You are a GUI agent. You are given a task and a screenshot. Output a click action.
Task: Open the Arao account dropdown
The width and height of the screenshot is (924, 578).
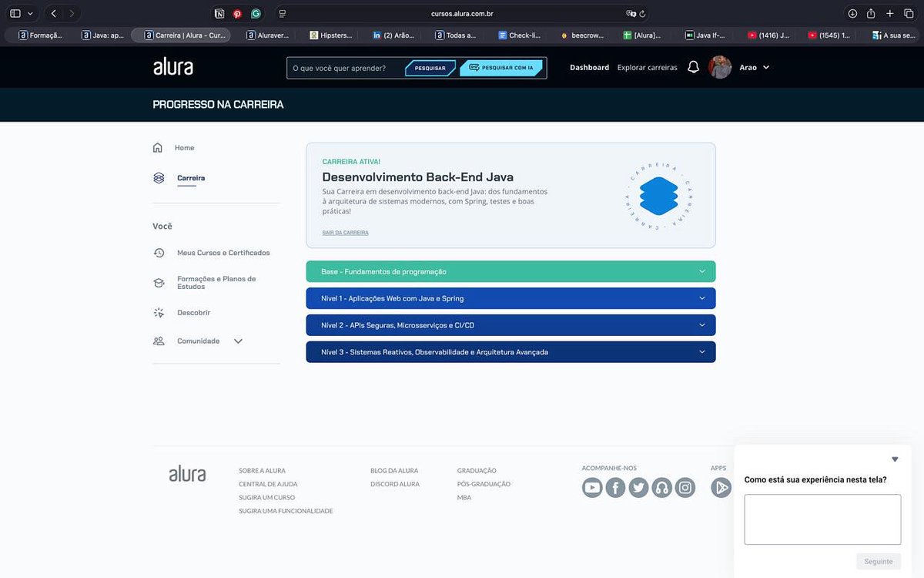[755, 68]
